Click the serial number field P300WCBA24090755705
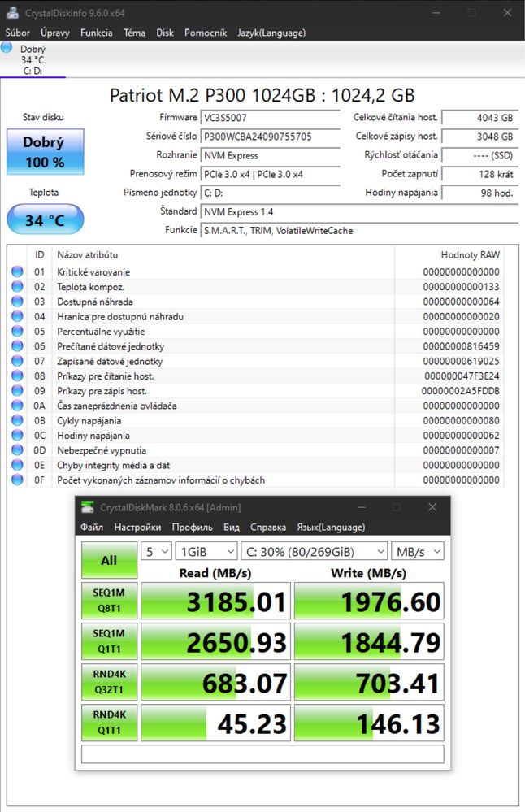 (271, 137)
